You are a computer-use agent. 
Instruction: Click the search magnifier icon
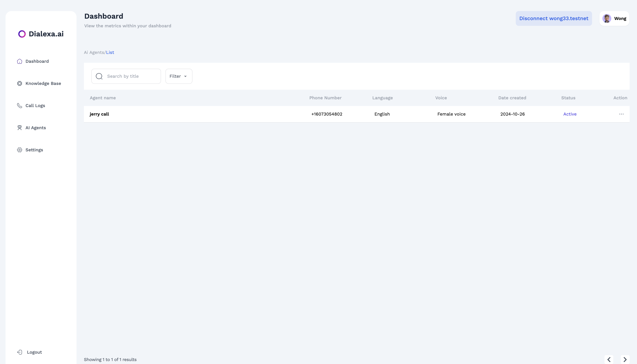(x=99, y=76)
